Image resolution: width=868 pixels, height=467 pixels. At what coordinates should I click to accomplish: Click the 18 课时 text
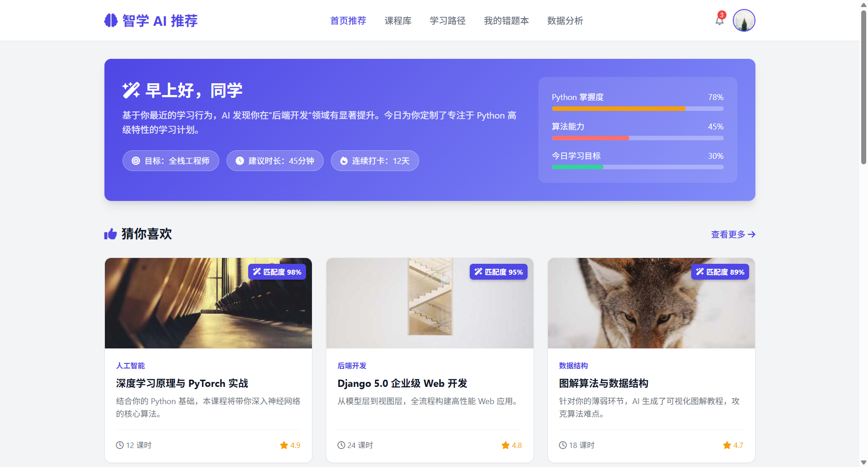[582, 445]
